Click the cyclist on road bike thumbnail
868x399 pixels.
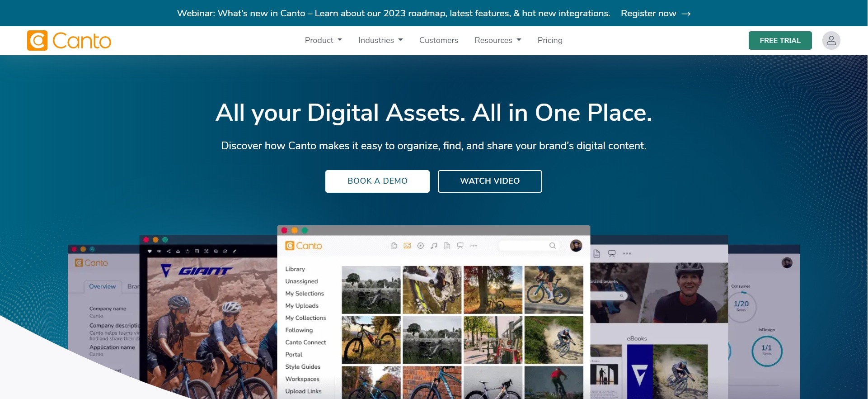(x=554, y=290)
